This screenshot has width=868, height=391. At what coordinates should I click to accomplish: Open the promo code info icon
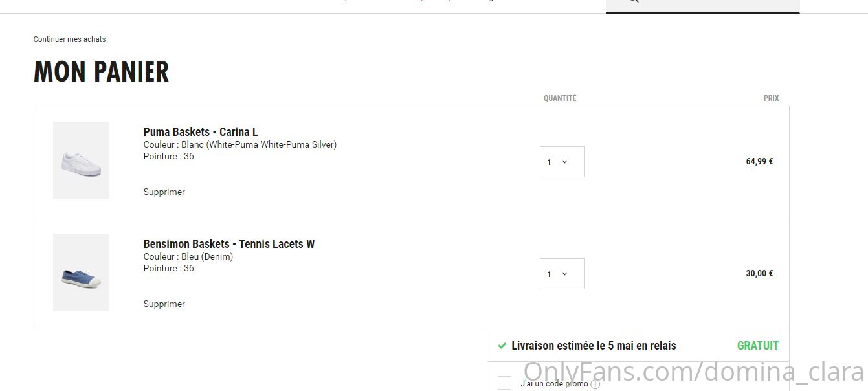point(595,385)
